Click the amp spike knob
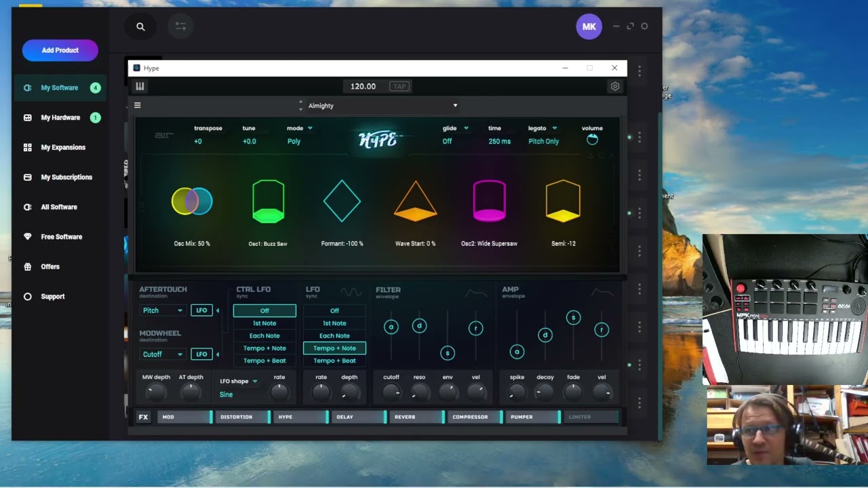This screenshot has width=868, height=488. [x=517, y=391]
